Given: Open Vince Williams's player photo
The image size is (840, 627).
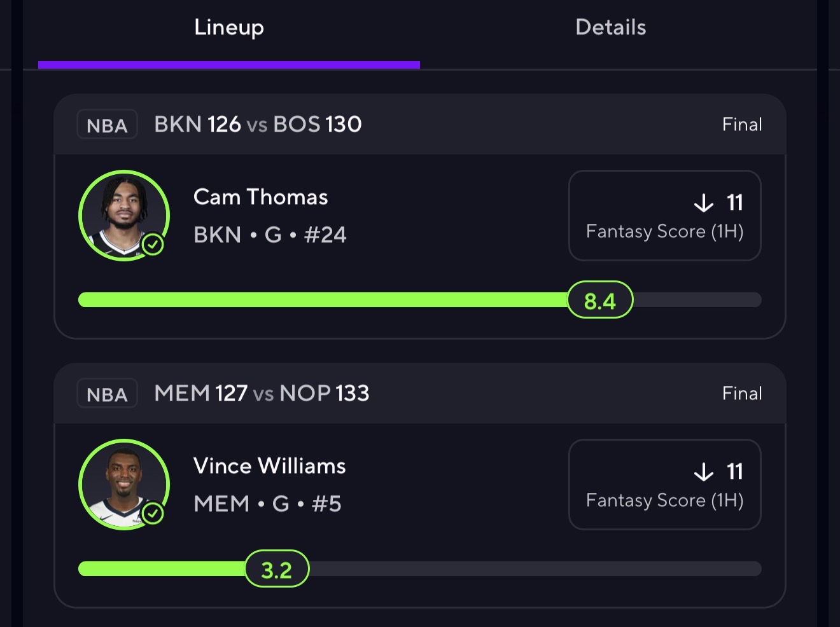Looking at the screenshot, I should tap(121, 482).
